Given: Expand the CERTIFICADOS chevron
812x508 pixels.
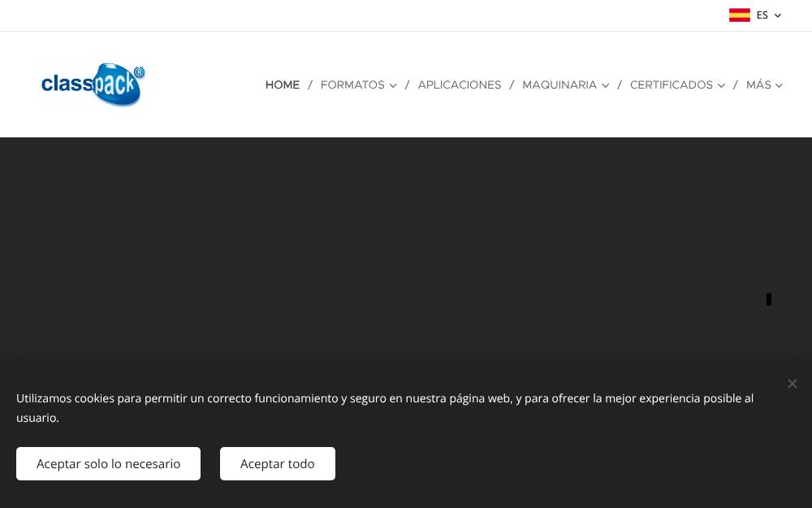Looking at the screenshot, I should pyautogui.click(x=721, y=85).
